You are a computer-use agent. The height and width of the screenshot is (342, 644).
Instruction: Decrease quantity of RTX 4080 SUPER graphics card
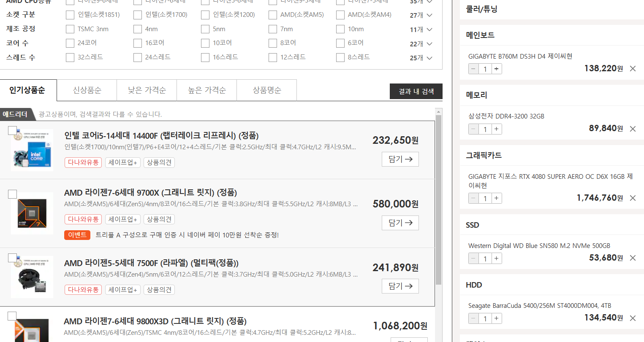click(473, 198)
